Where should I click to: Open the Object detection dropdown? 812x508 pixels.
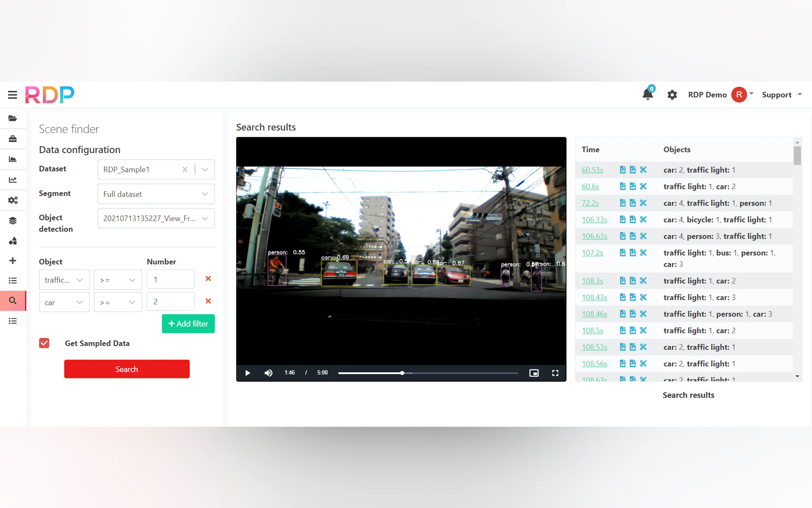[x=156, y=218]
